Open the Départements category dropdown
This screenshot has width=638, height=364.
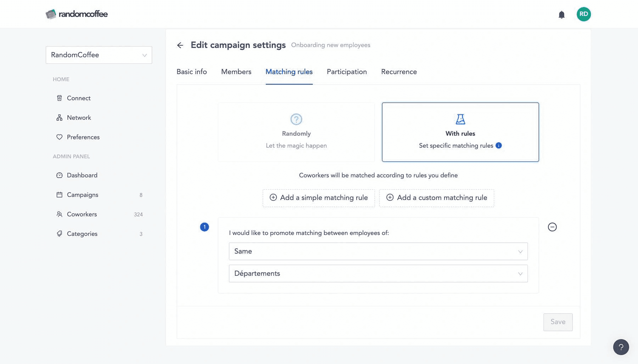click(x=378, y=274)
